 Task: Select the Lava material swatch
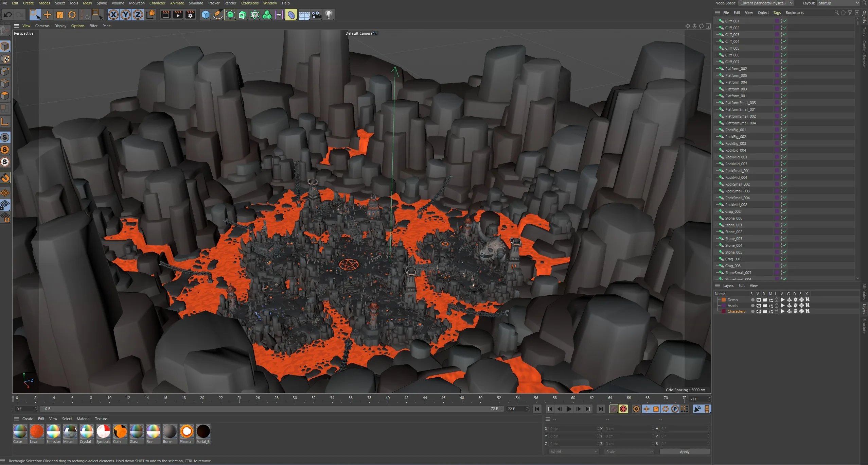coord(37,432)
